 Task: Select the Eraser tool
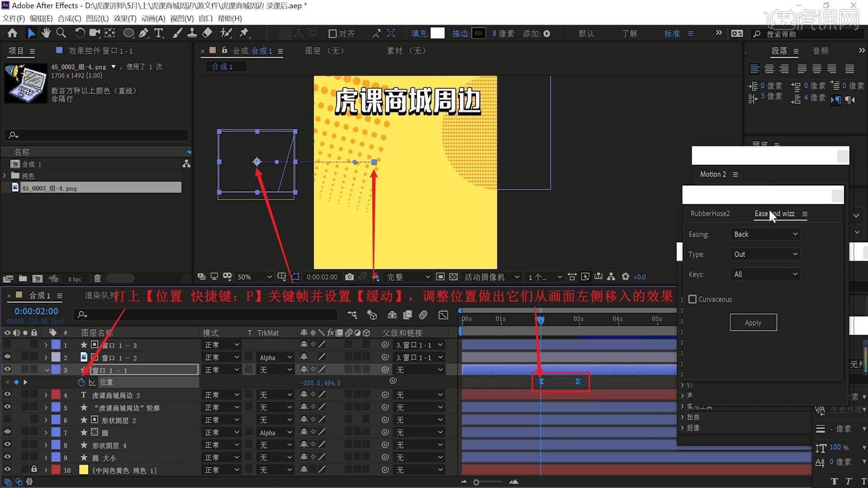click(207, 33)
